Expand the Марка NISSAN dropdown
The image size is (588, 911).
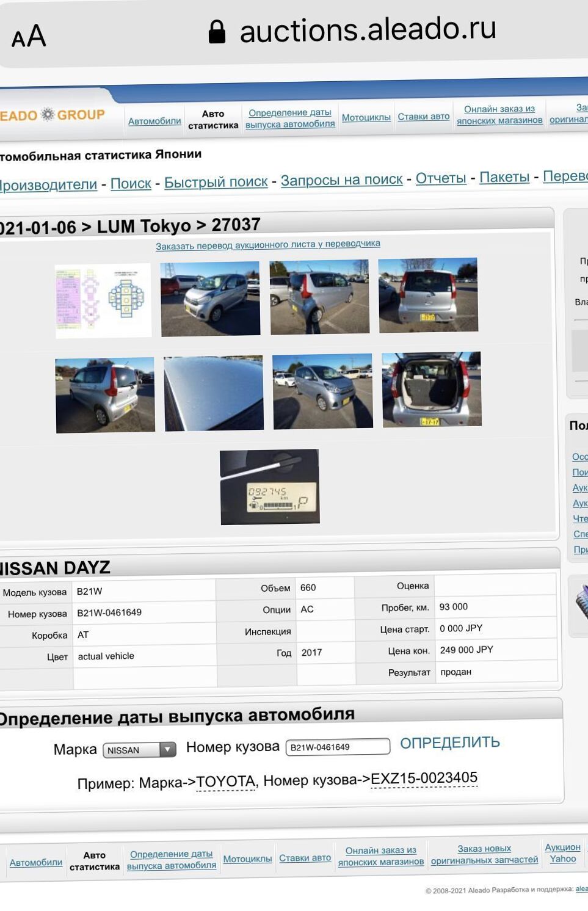(x=139, y=750)
